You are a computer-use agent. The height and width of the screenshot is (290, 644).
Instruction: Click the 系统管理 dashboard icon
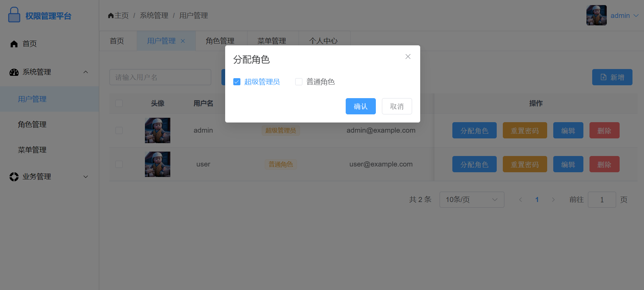(14, 72)
